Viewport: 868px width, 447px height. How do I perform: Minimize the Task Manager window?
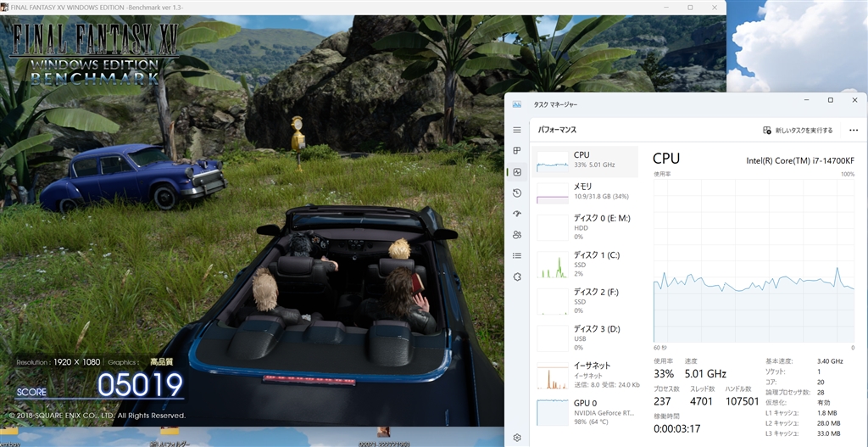pos(807,100)
